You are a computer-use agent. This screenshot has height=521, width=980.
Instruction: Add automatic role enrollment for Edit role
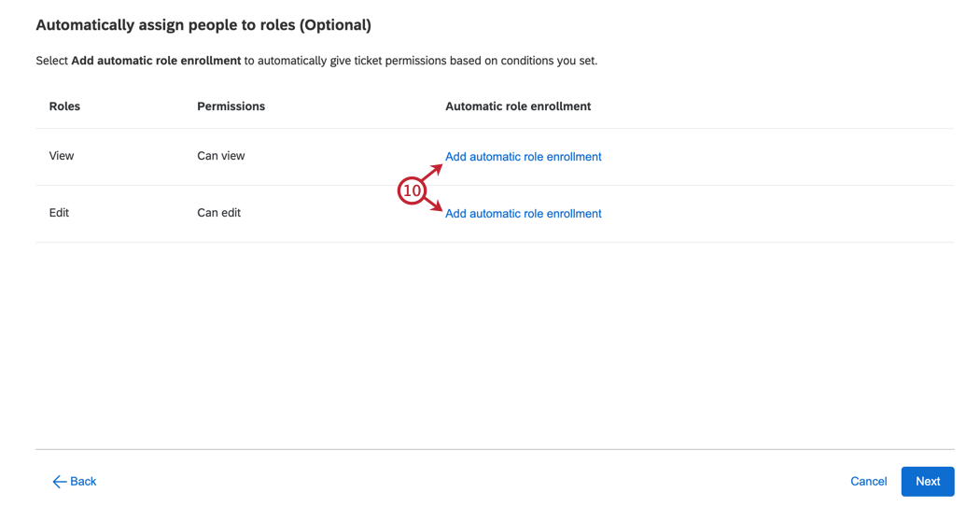(523, 214)
